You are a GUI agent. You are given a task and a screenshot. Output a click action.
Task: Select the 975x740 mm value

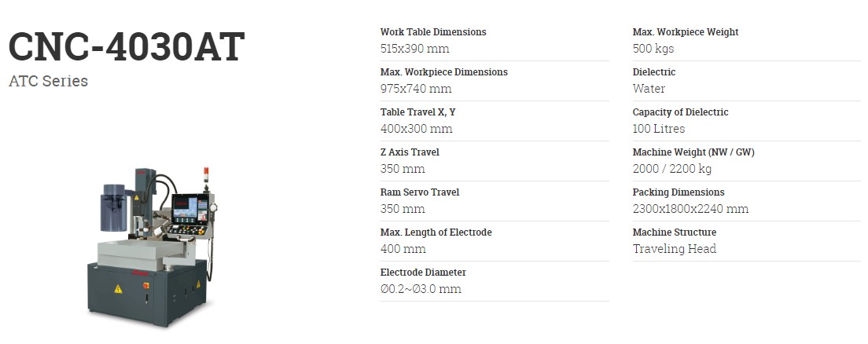[x=416, y=89]
